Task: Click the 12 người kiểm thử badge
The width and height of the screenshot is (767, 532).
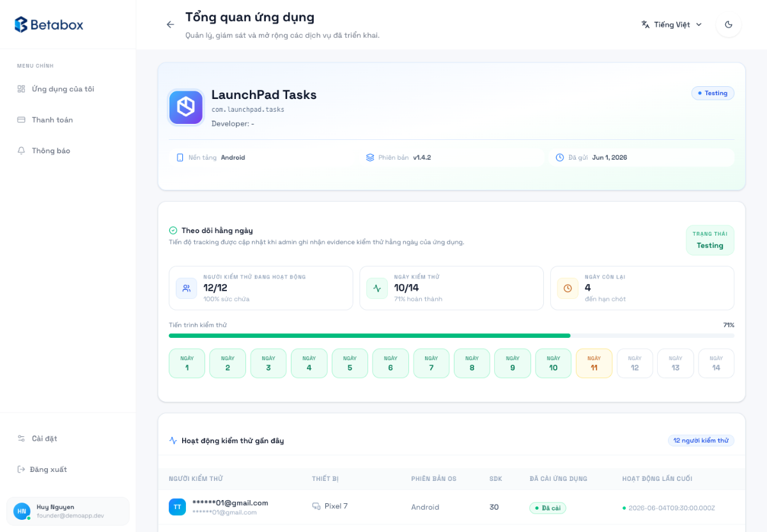Action: coord(701,441)
